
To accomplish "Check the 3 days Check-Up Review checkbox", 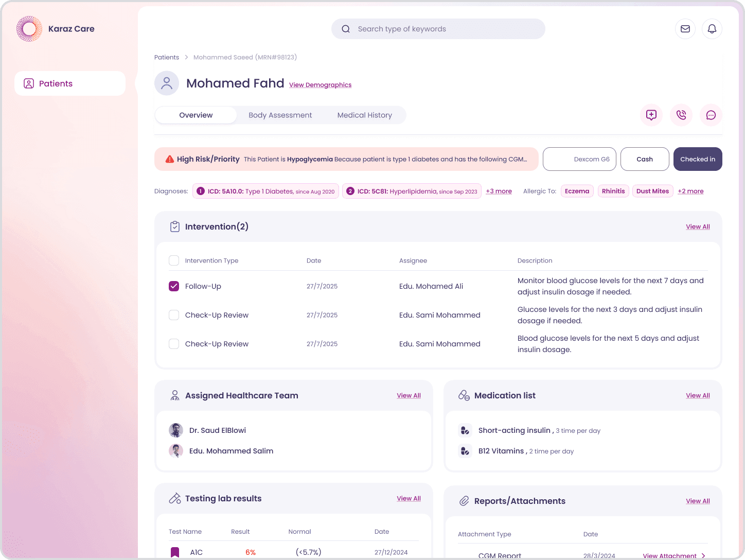I will coord(174,315).
